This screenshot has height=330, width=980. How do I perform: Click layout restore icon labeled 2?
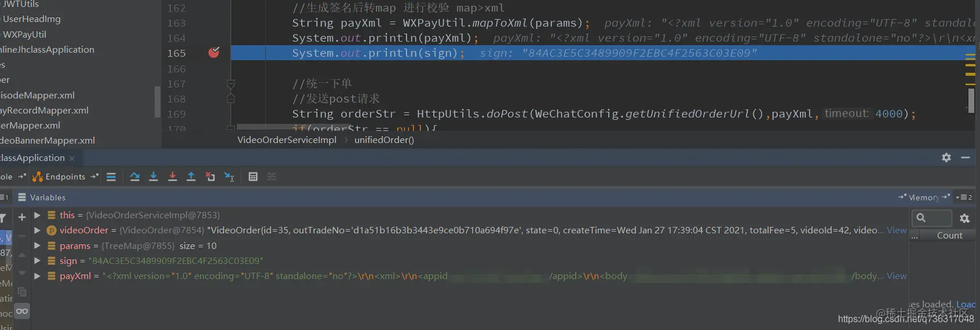click(964, 197)
